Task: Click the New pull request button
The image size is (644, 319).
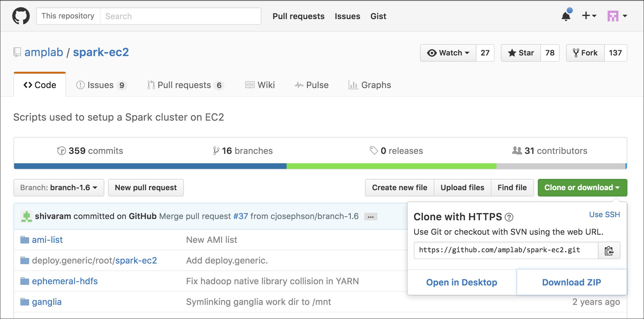Action: pos(146,188)
